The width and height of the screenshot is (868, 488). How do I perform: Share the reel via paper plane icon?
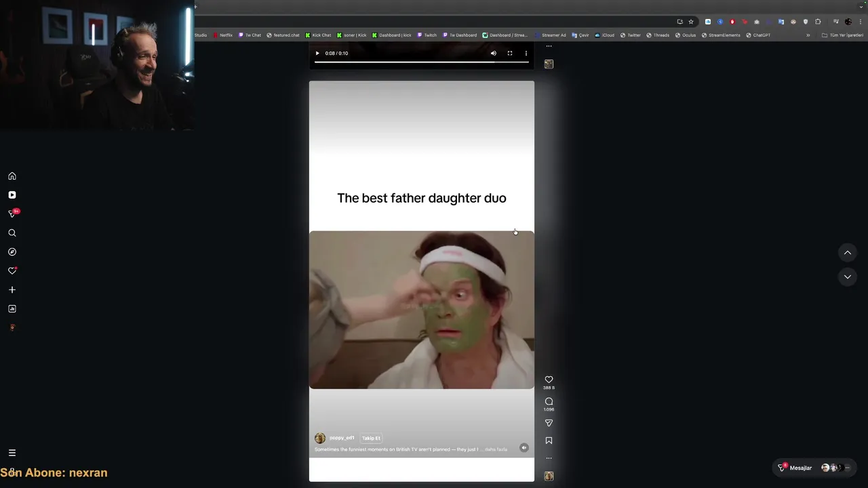[x=549, y=423]
